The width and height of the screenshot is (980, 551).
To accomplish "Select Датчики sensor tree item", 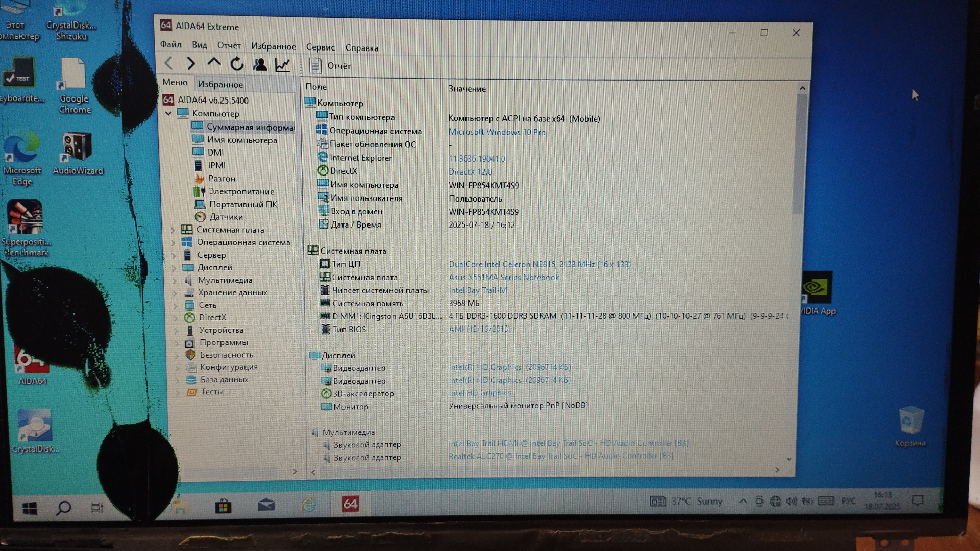I will coord(226,217).
